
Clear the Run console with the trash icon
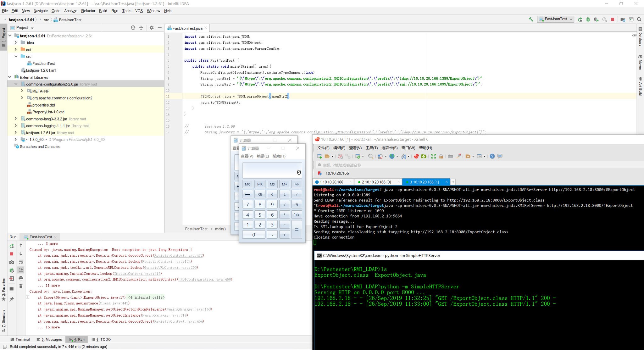click(x=21, y=286)
